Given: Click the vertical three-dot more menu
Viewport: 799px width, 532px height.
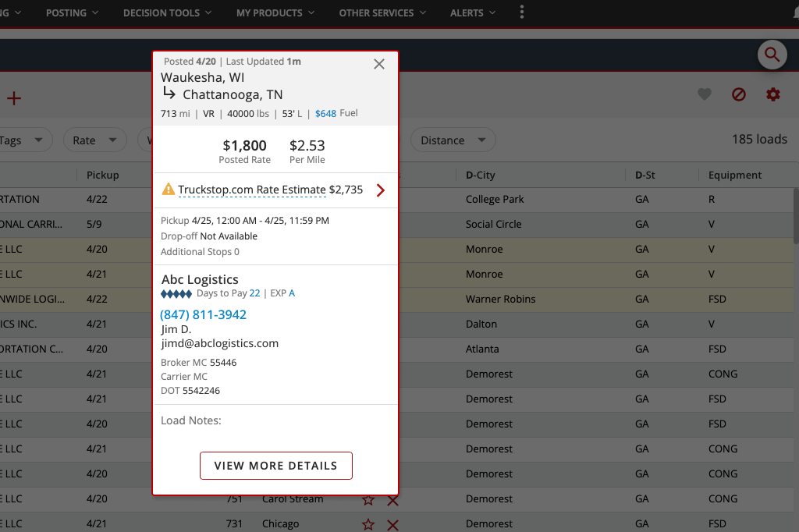Looking at the screenshot, I should click(522, 12).
